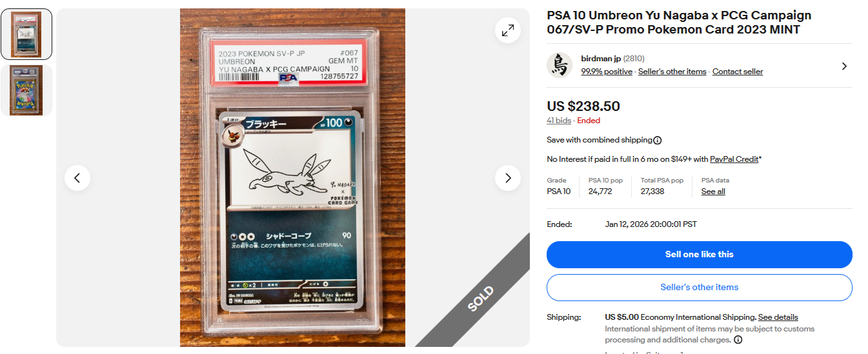Click the Sell one like this button
868x354 pixels.
tap(699, 255)
